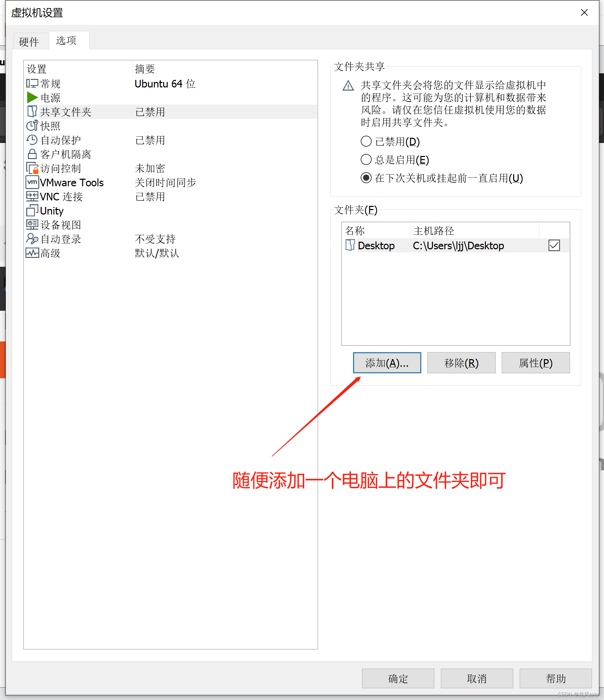
Task: Select the 访问控制 row label
Action: 61,168
